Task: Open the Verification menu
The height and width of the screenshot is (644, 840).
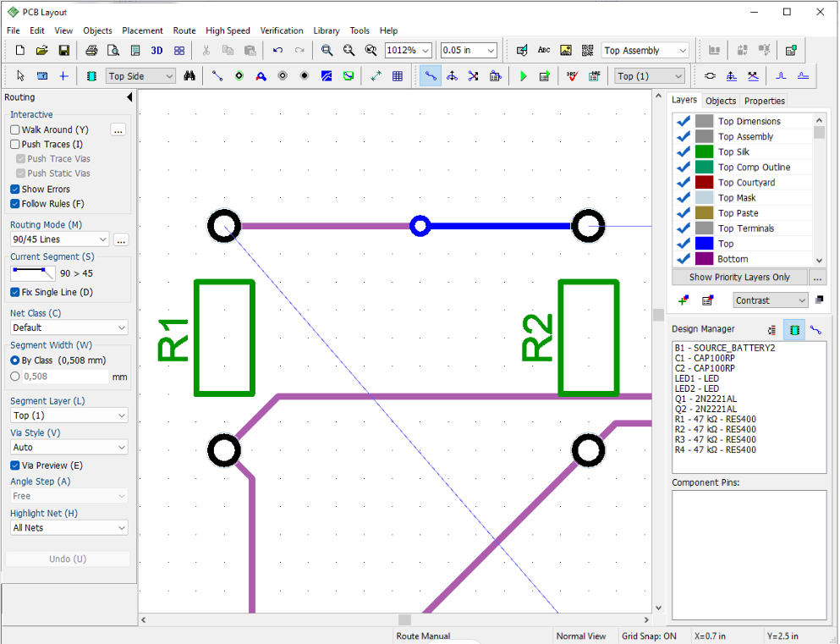Action: click(x=281, y=30)
